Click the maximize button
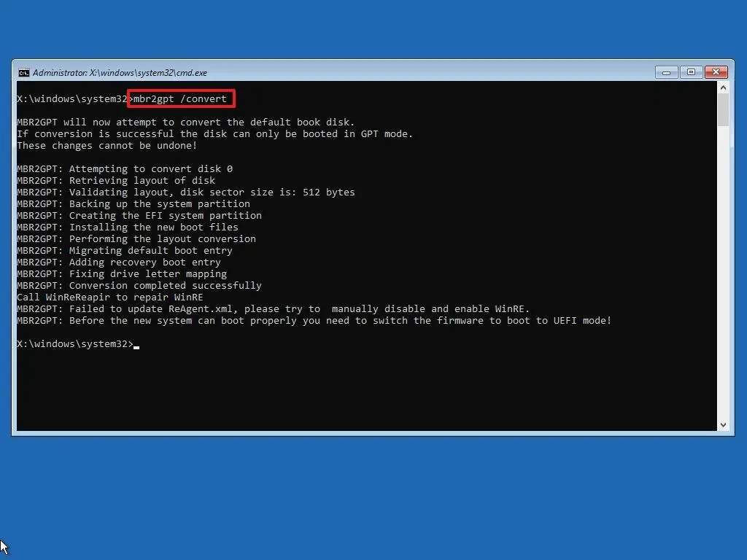This screenshot has width=747, height=560. point(691,72)
